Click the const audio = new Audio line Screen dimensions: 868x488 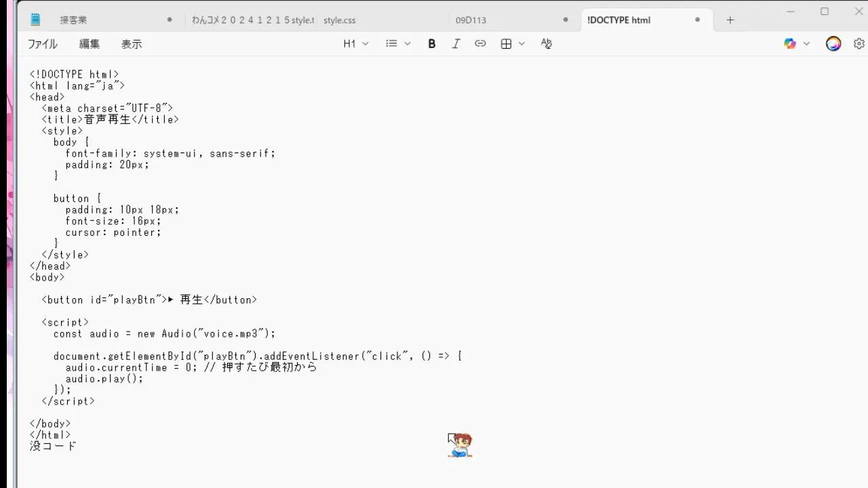point(165,333)
